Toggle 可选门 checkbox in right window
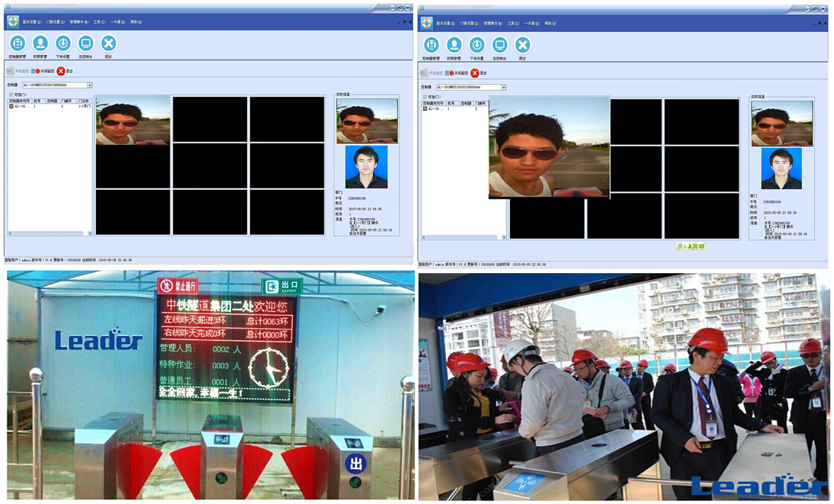 [x=424, y=97]
